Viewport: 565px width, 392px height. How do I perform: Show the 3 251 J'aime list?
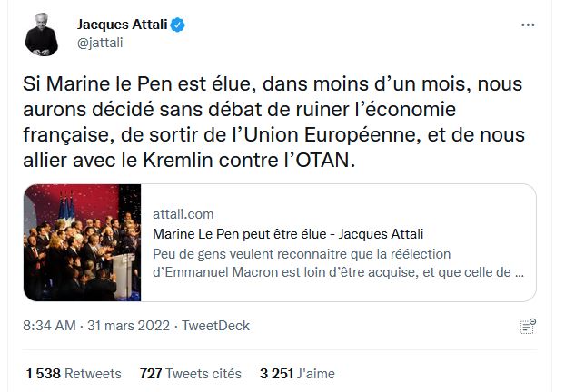298,373
